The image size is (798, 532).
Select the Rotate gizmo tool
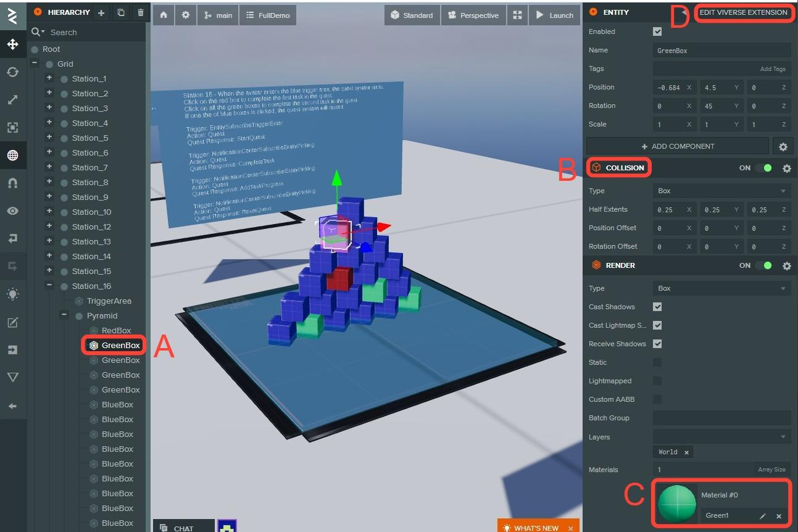(x=12, y=72)
